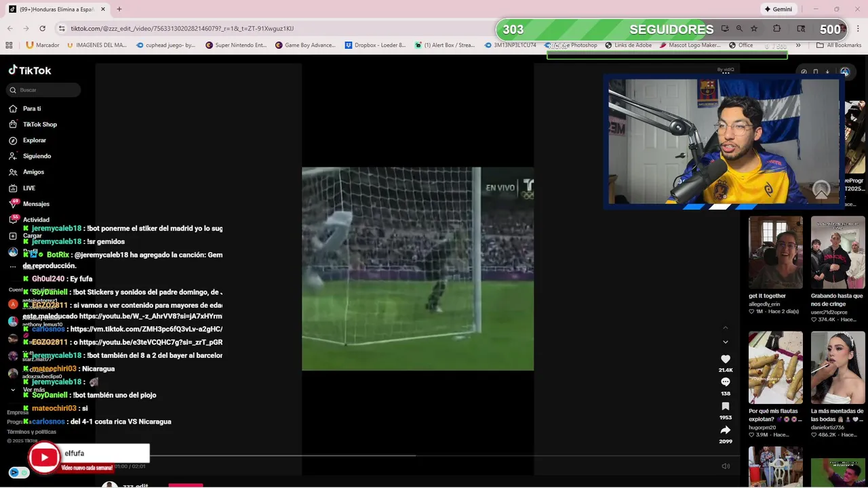
Task: Open Mascot Logo Maker bookmark
Action: [x=690, y=45]
